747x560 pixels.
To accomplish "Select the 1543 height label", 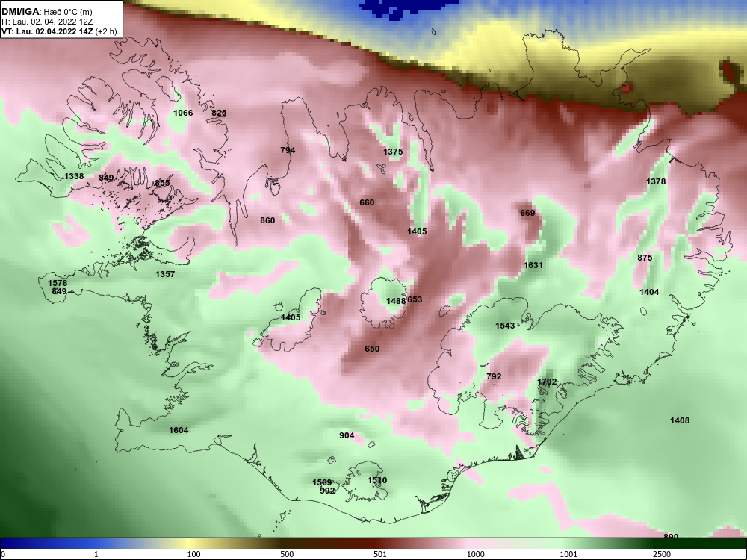I will [505, 326].
